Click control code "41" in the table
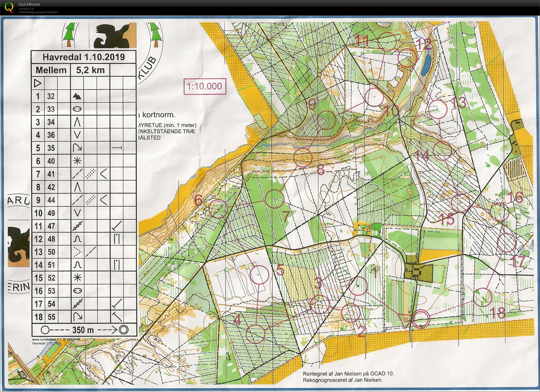Image resolution: width=540 pixels, height=392 pixels. 51,174
